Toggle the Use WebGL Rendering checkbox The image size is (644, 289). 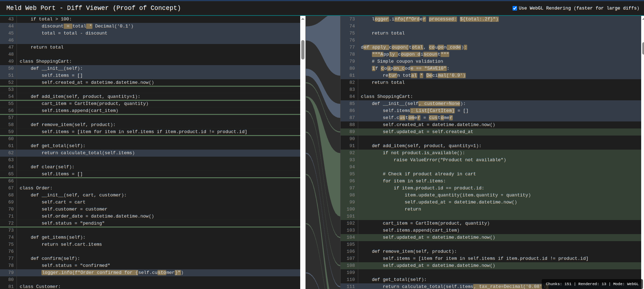pyautogui.click(x=515, y=8)
